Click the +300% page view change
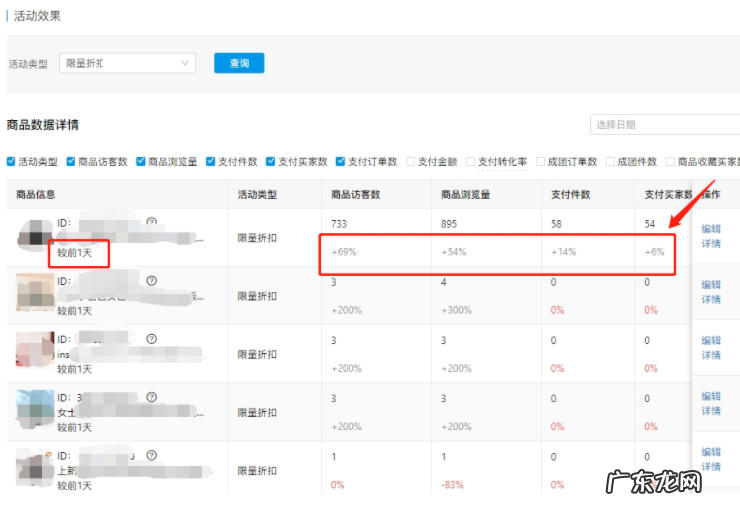The width and height of the screenshot is (740, 511). 456,310
